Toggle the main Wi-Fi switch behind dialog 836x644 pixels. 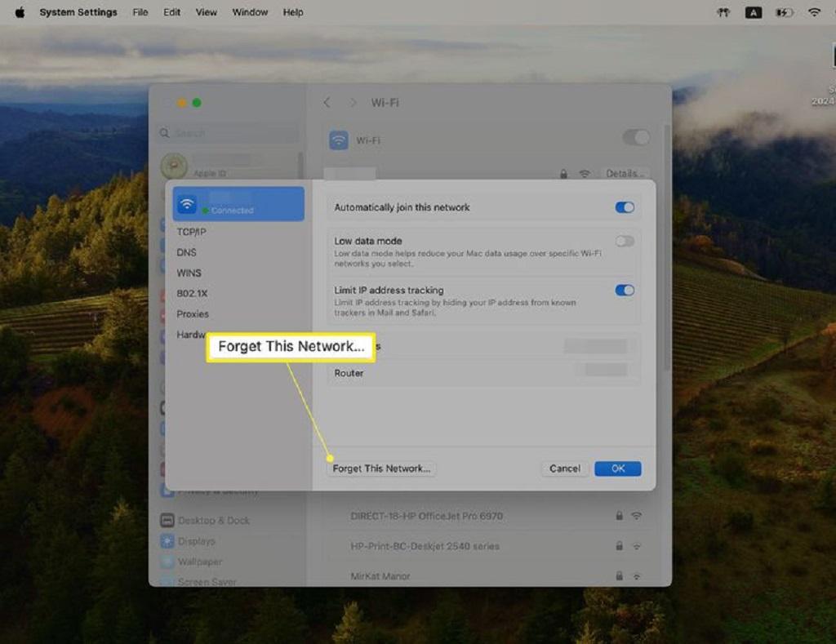tap(636, 138)
